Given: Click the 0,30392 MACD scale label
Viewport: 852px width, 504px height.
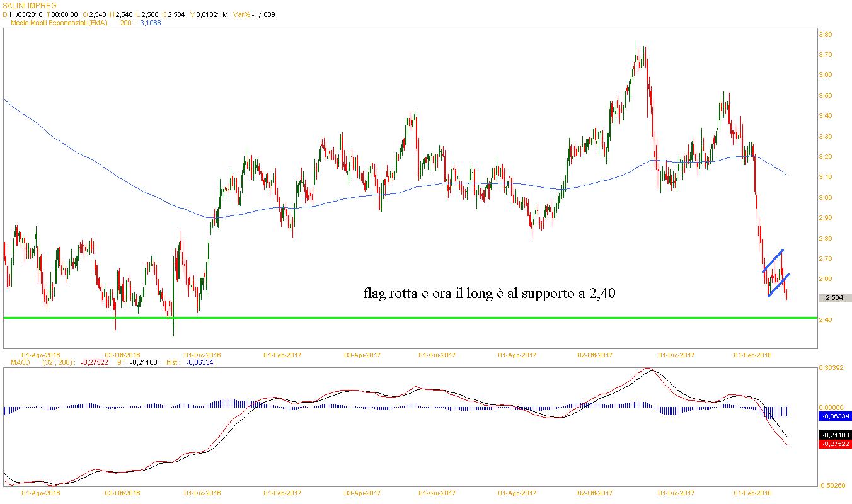Looking at the screenshot, I should (832, 367).
